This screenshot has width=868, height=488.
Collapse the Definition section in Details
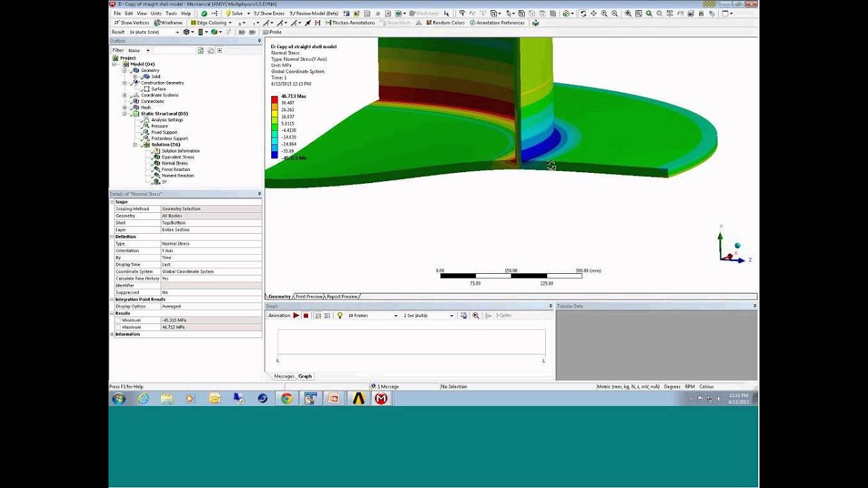(112, 237)
